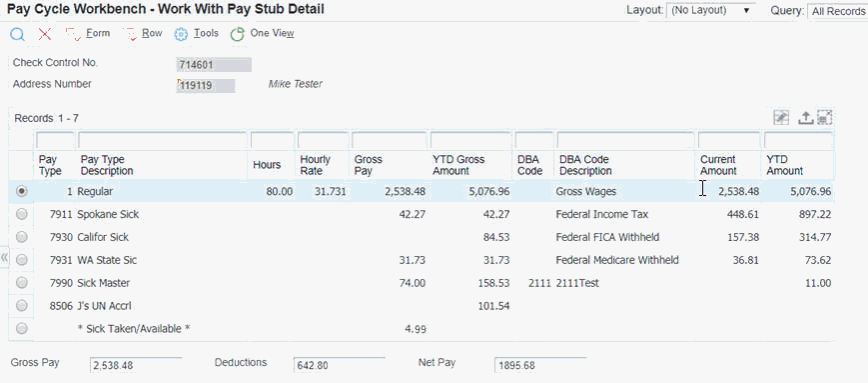The width and height of the screenshot is (868, 383).
Task: Click the red Close X icon
Action: click(x=45, y=34)
